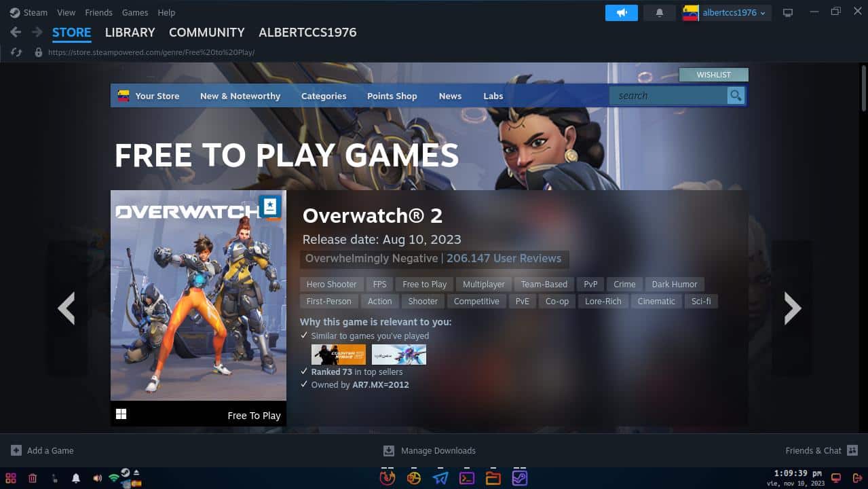Click the Free to Play tag
Viewport: 868px width, 489px height.
click(425, 285)
